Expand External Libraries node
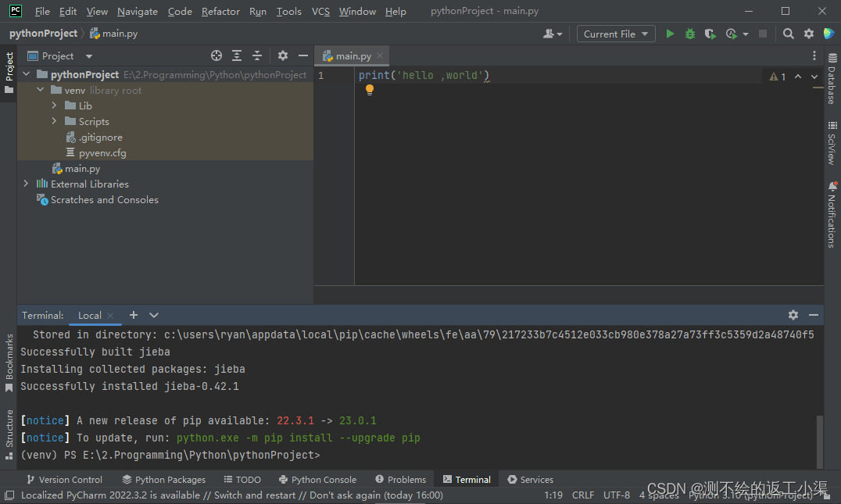 pos(27,184)
